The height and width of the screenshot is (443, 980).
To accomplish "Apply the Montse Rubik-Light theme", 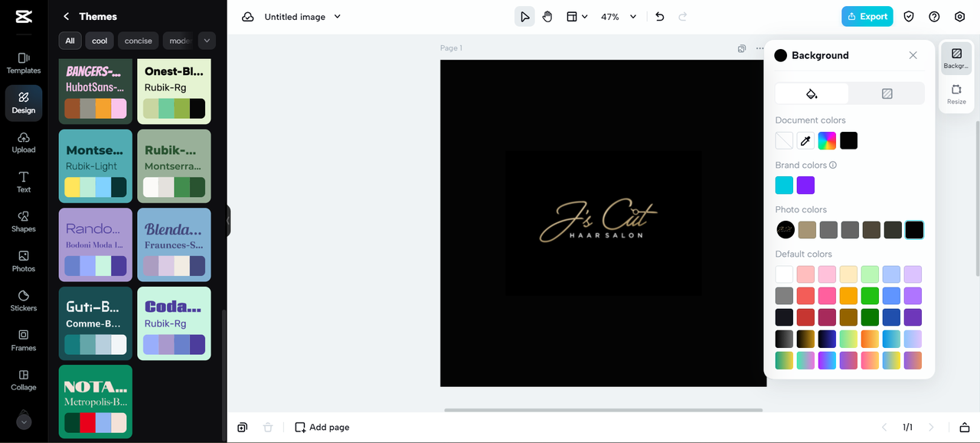I will [96, 166].
